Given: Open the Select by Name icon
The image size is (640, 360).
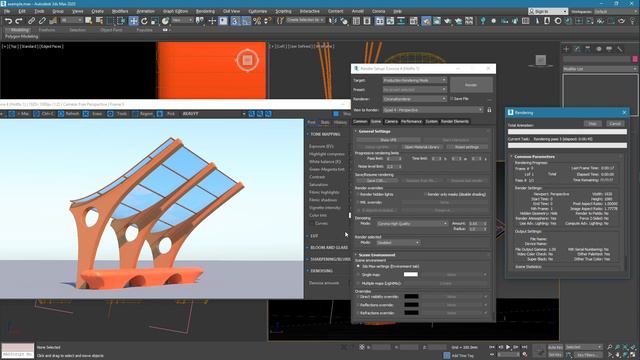Looking at the screenshot, I should pos(99,21).
